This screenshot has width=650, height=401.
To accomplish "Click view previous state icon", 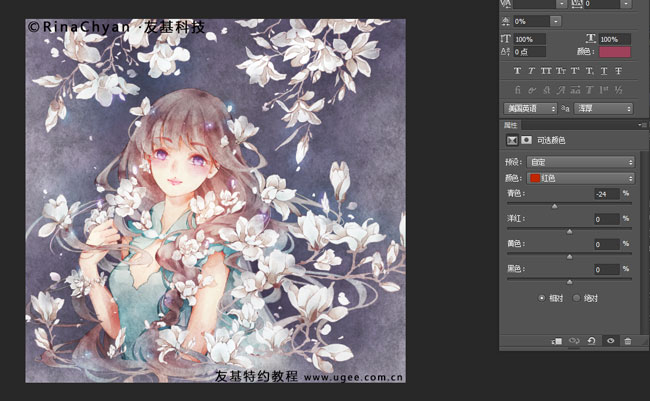I will click(x=574, y=341).
